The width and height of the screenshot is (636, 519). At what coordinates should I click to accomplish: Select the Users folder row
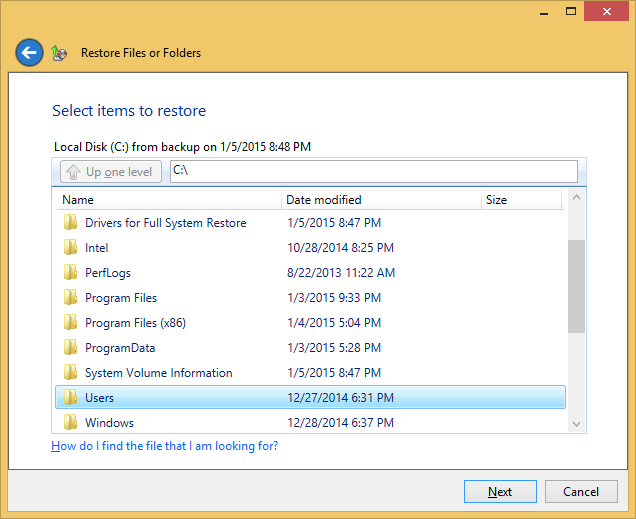pos(300,398)
